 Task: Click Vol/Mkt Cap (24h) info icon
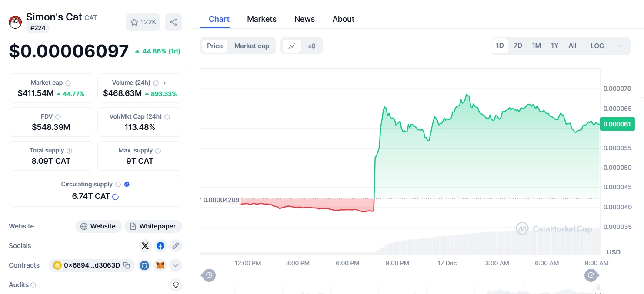point(167,117)
